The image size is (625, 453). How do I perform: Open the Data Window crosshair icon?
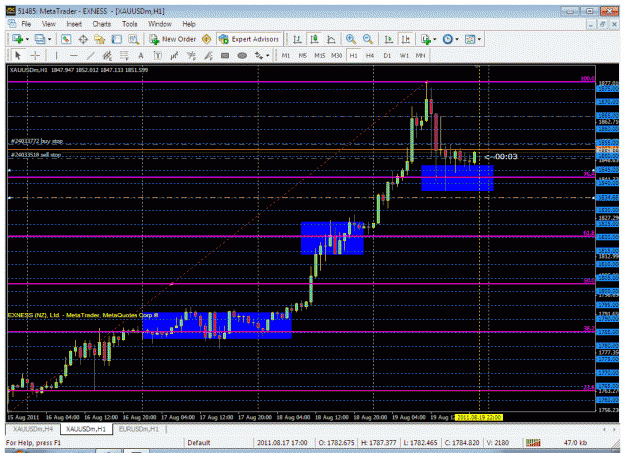point(83,39)
